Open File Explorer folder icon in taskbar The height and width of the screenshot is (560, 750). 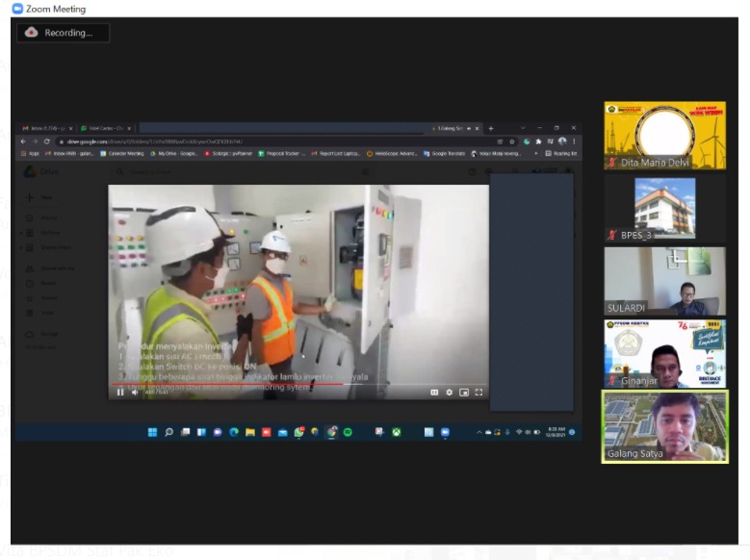coord(250,432)
